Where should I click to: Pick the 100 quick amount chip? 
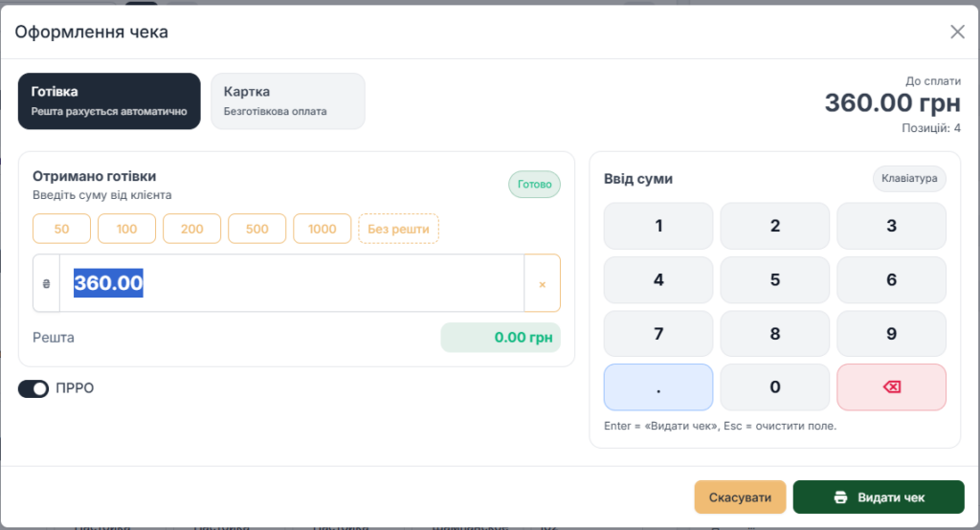127,229
